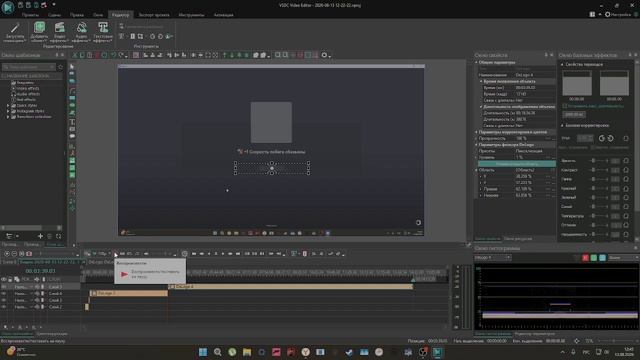Click the plus add icon below templates list
640x360 pixels.
40,236
